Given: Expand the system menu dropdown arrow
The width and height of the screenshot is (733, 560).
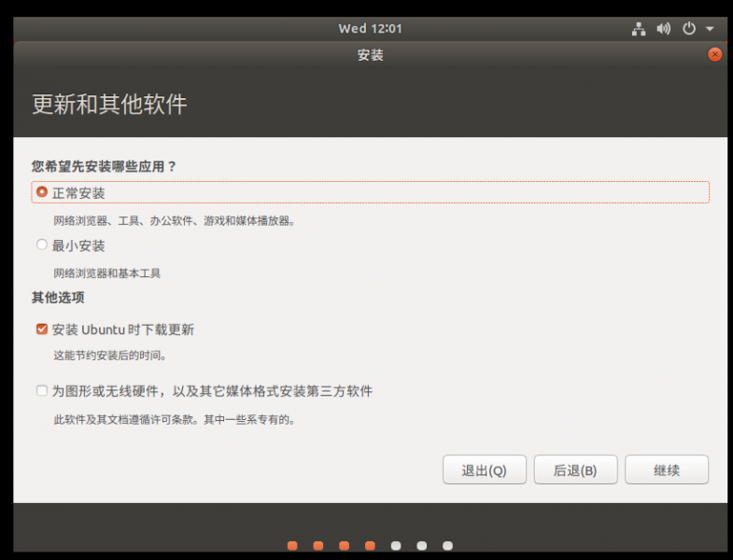Looking at the screenshot, I should (x=710, y=29).
